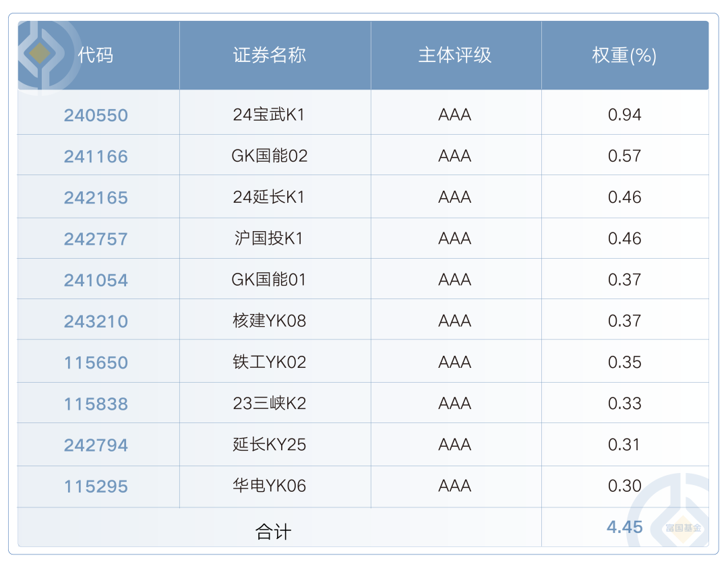Viewport: 728px width, 568px height.
Task: Click weight 0.37 in GK国能01 row
Action: (x=624, y=280)
